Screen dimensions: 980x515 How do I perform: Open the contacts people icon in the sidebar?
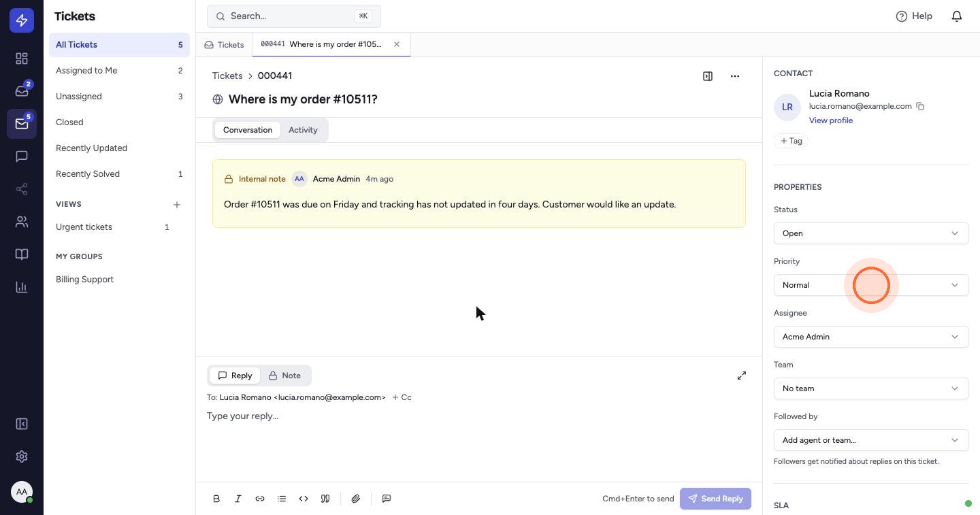22,222
